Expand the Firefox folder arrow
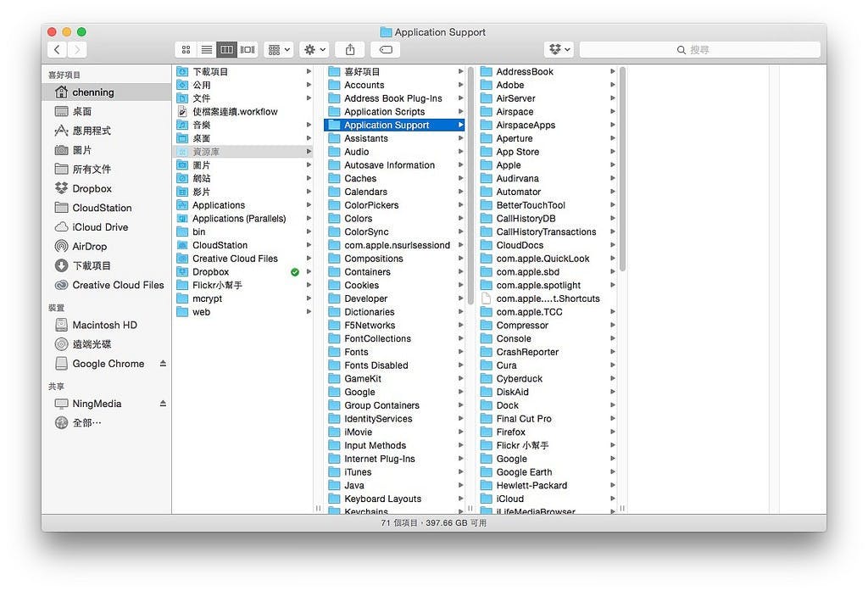 pos(613,432)
